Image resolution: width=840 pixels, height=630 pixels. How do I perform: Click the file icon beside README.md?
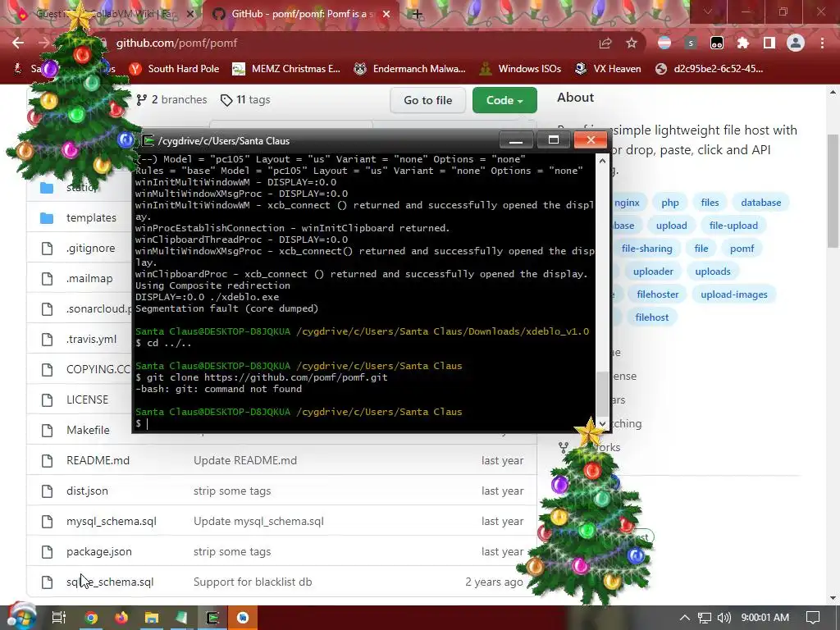[47, 461]
